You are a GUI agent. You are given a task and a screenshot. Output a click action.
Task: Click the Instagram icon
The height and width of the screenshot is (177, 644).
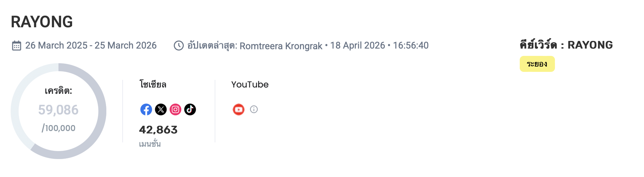click(x=175, y=109)
